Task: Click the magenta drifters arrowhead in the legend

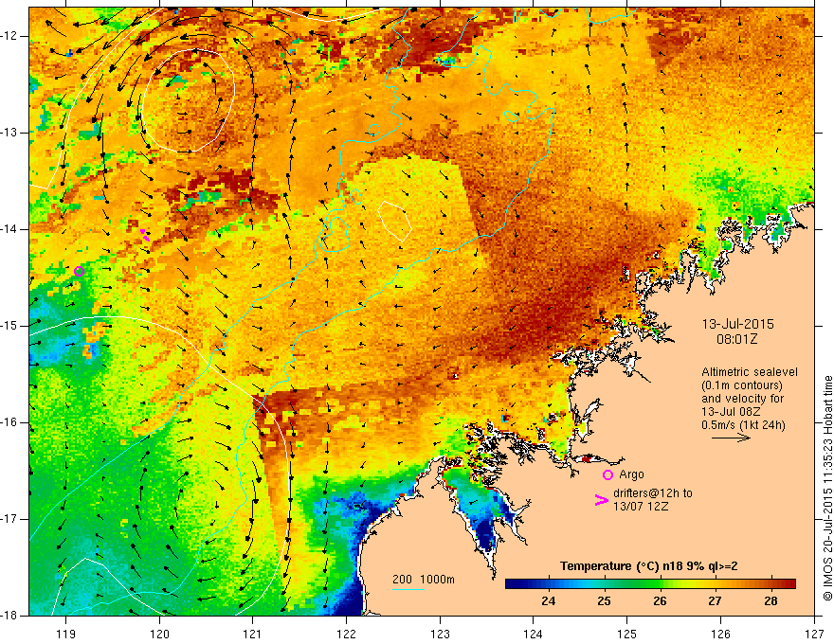Action: (x=602, y=500)
